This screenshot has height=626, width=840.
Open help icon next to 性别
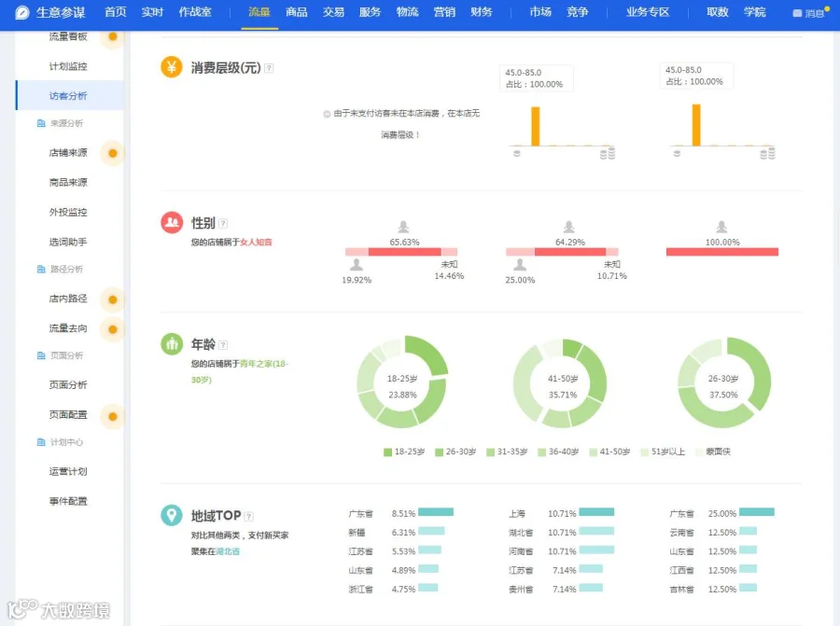click(x=223, y=223)
